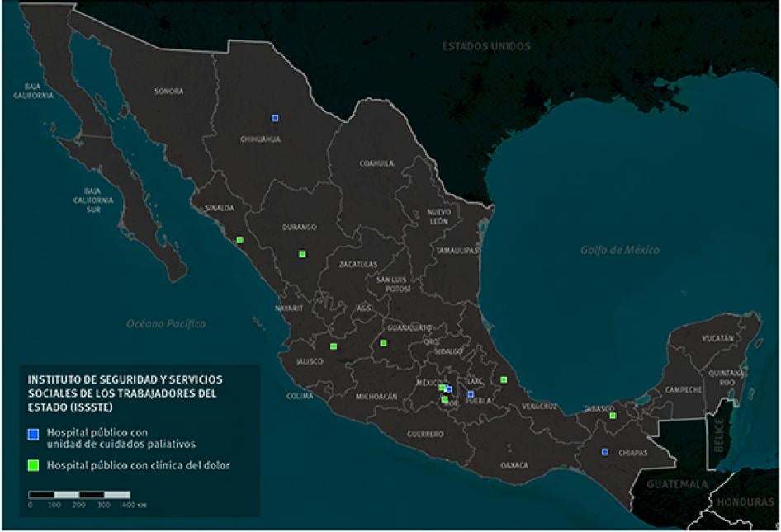
Task: Click the green marker below the Guanajuato label
Action: coord(383,342)
